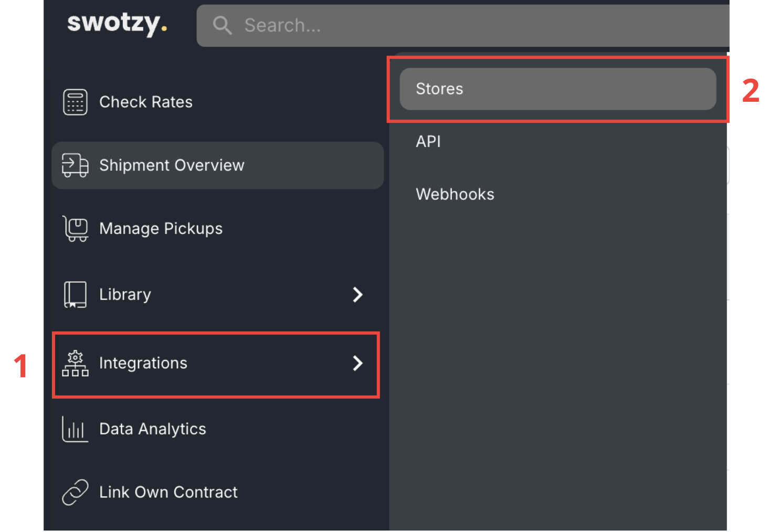Open the Webhooks settings
This screenshot has height=532, width=779.
(x=455, y=194)
